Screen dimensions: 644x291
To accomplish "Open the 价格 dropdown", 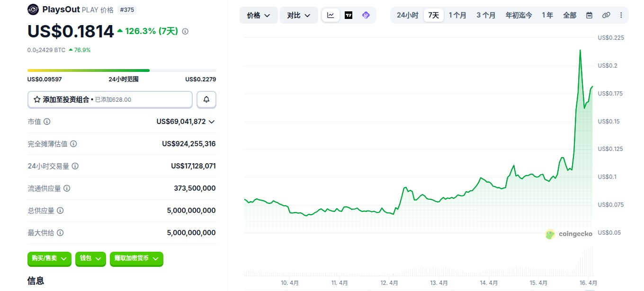I will tap(259, 15).
